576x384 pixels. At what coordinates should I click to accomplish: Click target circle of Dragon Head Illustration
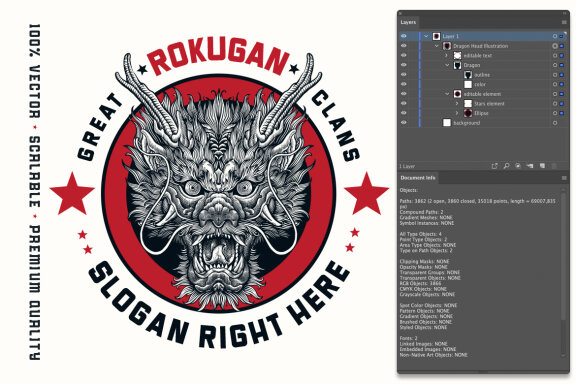555,46
